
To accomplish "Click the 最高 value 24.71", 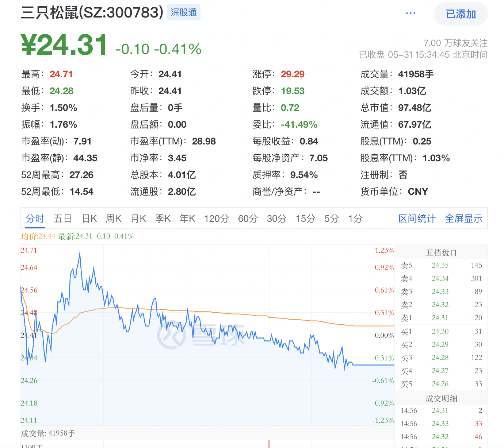I will pyautogui.click(x=61, y=74).
